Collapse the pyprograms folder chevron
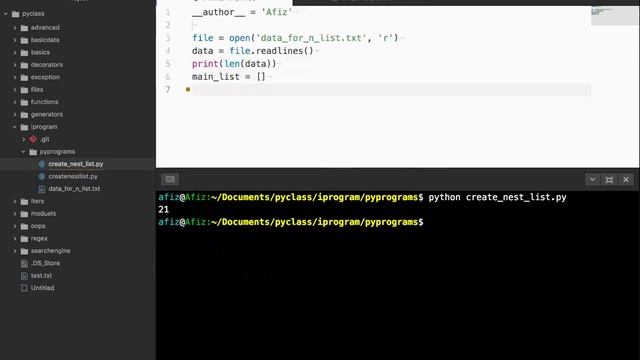Image resolution: width=640 pixels, height=360 pixels. (24, 152)
